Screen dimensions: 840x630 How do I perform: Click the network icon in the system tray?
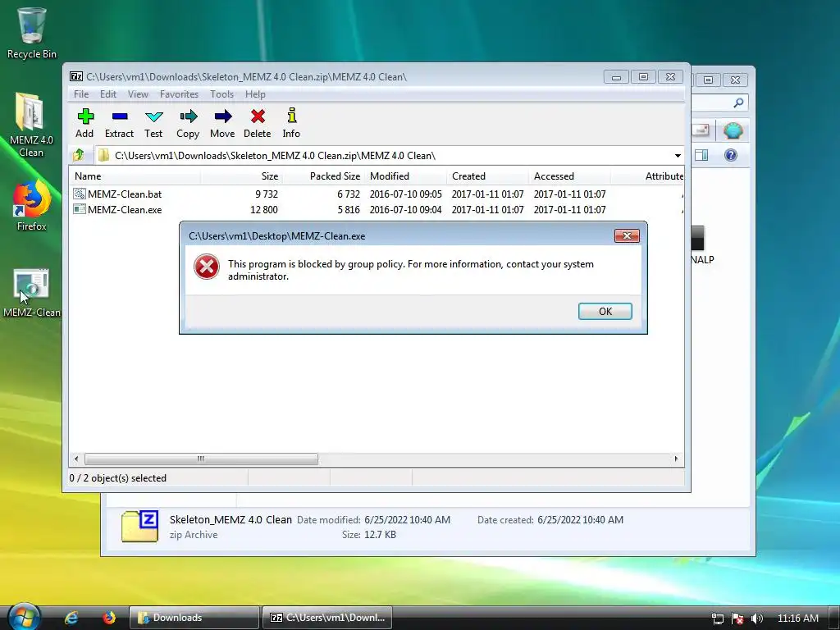pyautogui.click(x=717, y=619)
